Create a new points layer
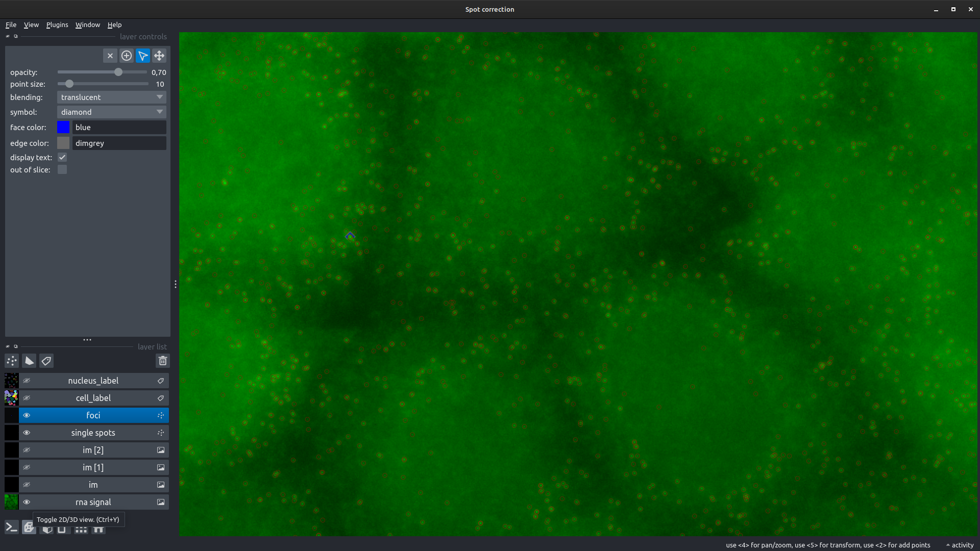This screenshot has width=980, height=551. point(12,361)
